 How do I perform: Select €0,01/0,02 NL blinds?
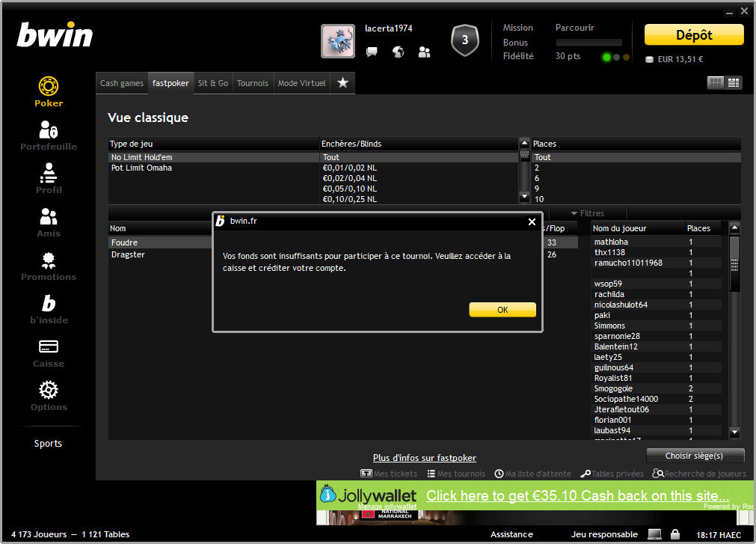pos(420,168)
